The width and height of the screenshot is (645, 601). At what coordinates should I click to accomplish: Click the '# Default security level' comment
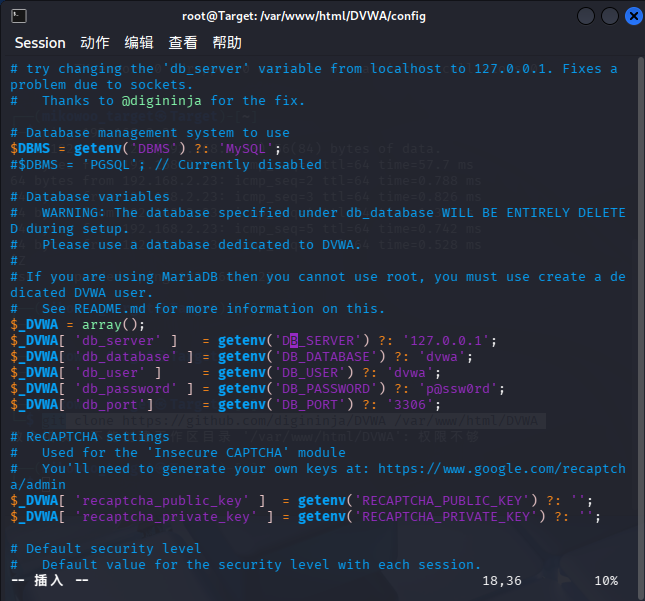106,548
